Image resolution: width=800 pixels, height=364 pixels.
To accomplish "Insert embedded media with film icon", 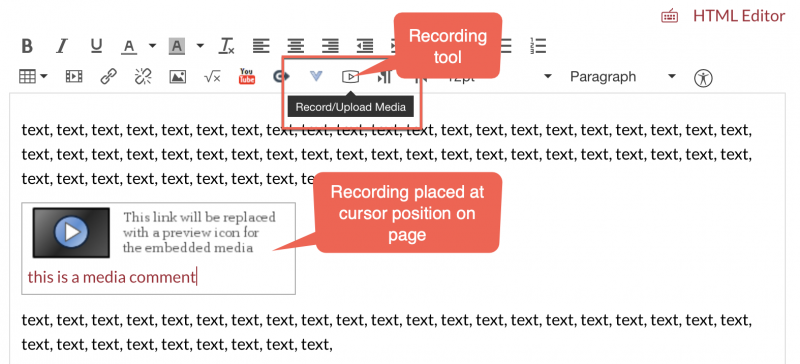I will [x=74, y=77].
